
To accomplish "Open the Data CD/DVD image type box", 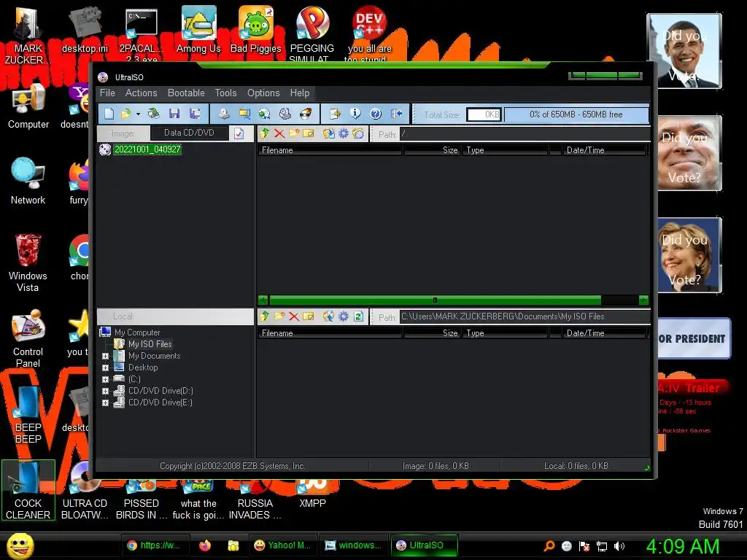I will coord(189,133).
